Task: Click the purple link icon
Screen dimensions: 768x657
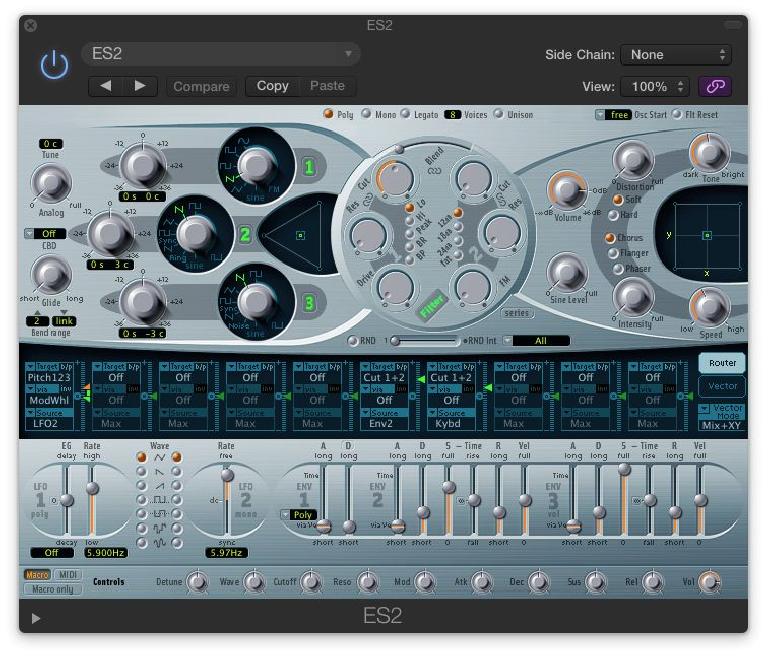Action: tap(715, 87)
